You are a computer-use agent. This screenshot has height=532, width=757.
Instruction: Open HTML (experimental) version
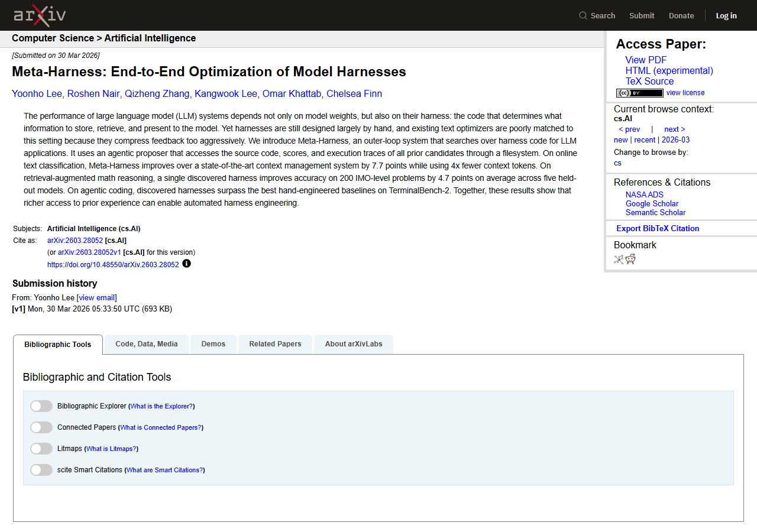[x=669, y=70]
